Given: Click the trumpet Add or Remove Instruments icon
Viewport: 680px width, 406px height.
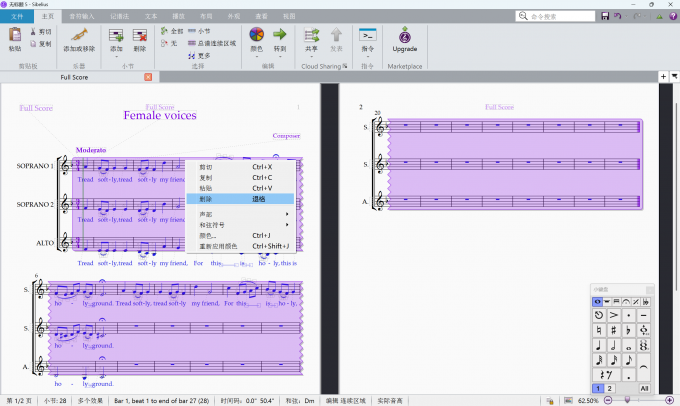Looking at the screenshot, I should point(79,35).
